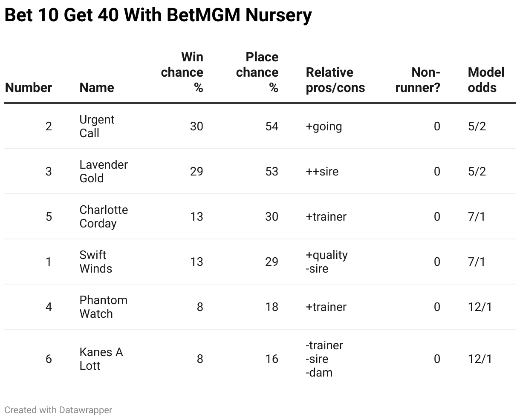Click Urgent Call's place chance value 54
This screenshot has height=420, width=520.
(272, 126)
